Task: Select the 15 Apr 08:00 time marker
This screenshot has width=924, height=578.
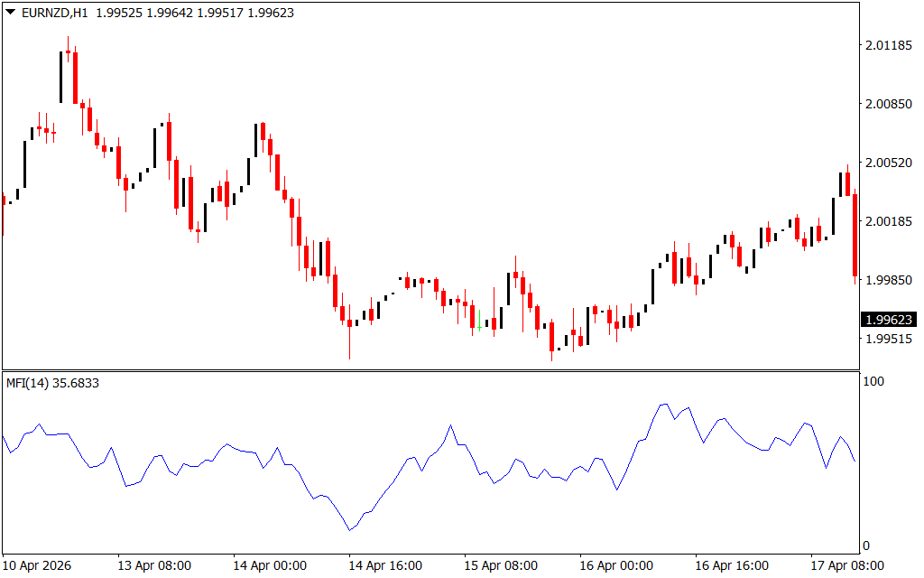Action: coord(501,565)
